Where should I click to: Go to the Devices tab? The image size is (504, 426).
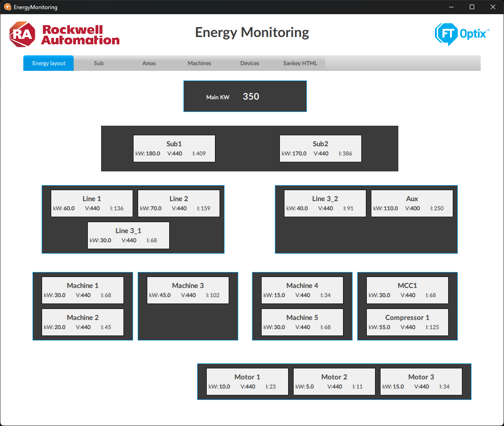click(250, 63)
